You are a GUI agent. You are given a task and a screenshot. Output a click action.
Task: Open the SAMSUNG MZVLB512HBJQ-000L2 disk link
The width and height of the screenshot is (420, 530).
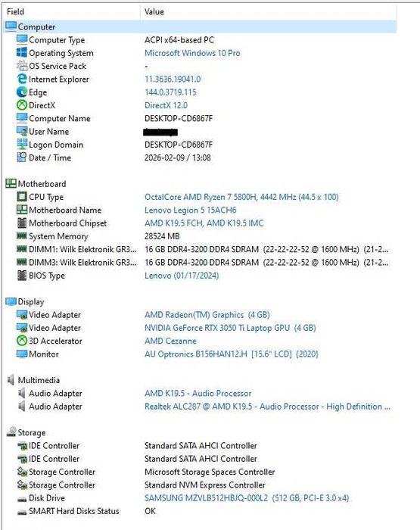[247, 498]
